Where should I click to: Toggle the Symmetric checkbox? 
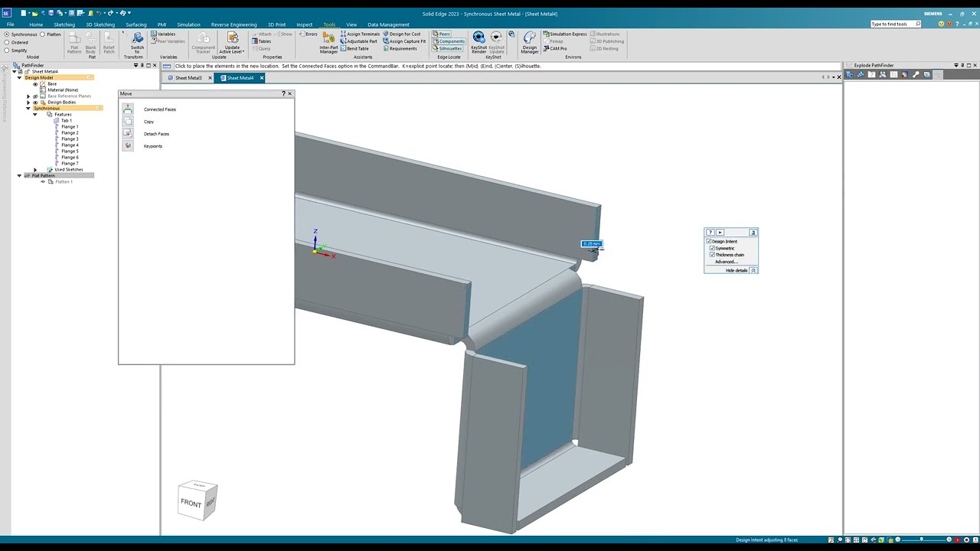tap(712, 248)
